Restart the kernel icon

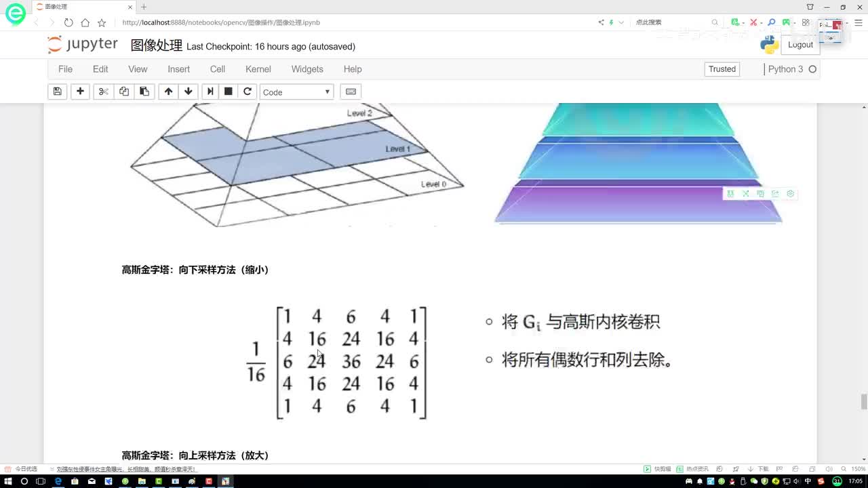pyautogui.click(x=248, y=91)
